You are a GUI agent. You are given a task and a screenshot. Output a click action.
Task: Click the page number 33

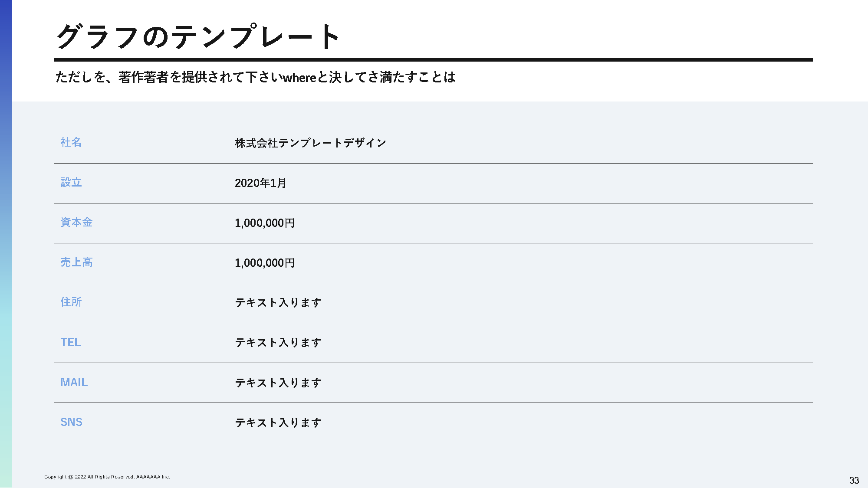click(x=854, y=480)
